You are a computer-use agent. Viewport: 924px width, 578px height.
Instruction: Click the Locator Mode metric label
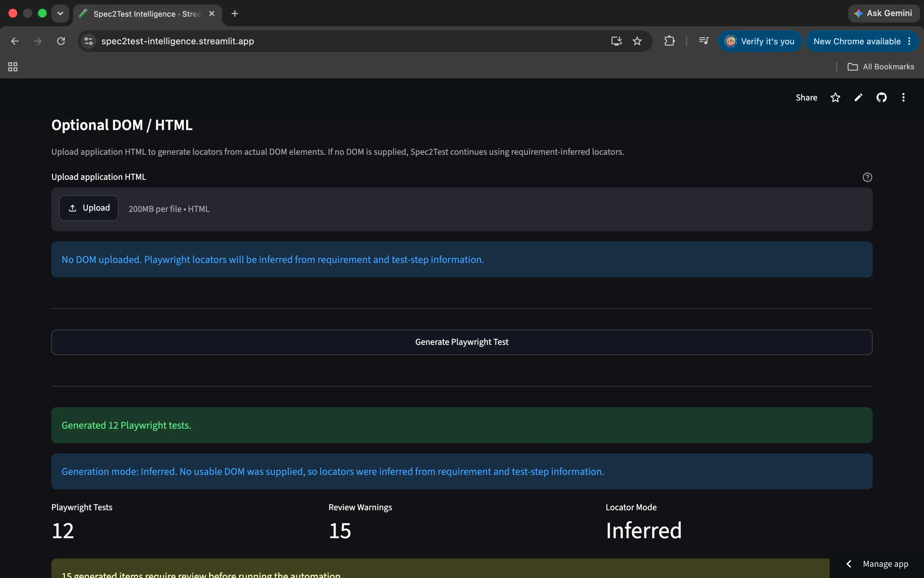click(x=631, y=507)
